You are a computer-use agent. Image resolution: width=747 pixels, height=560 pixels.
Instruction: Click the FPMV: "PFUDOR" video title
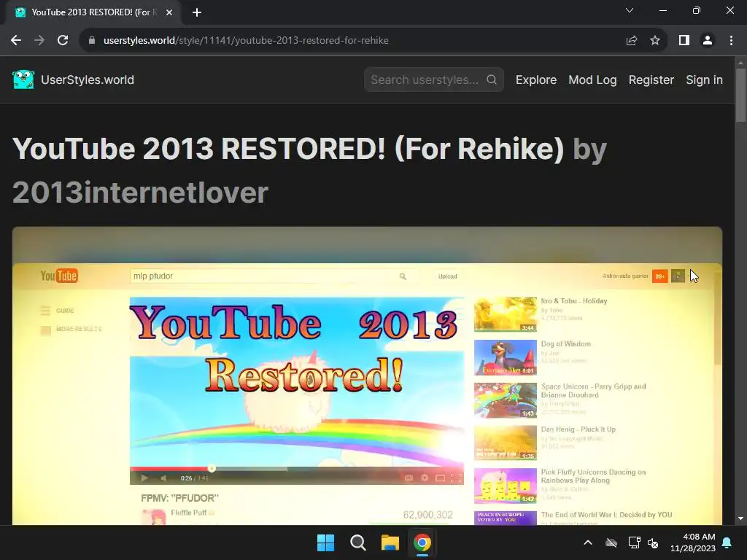tap(179, 498)
